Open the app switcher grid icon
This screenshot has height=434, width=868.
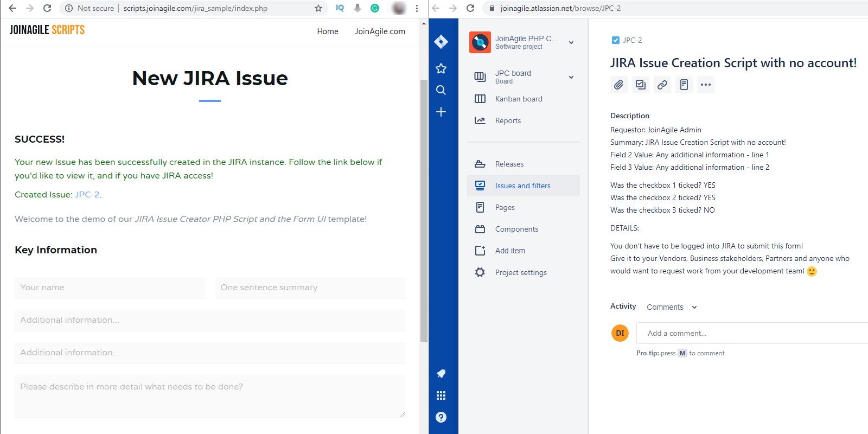[441, 395]
